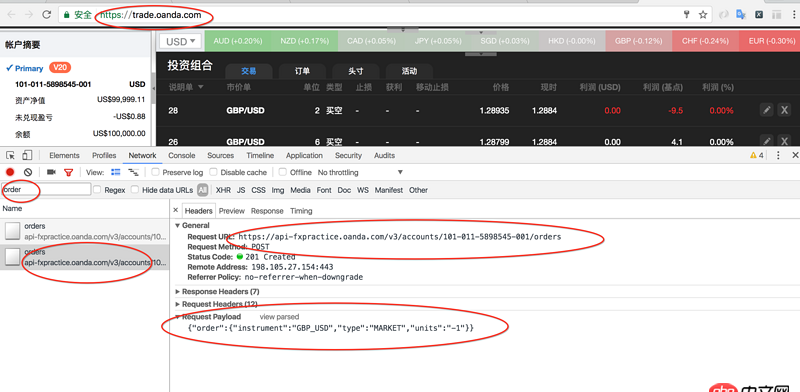The image size is (800, 392).
Task: Click the browser back arrow
Action: pyautogui.click(x=11, y=15)
